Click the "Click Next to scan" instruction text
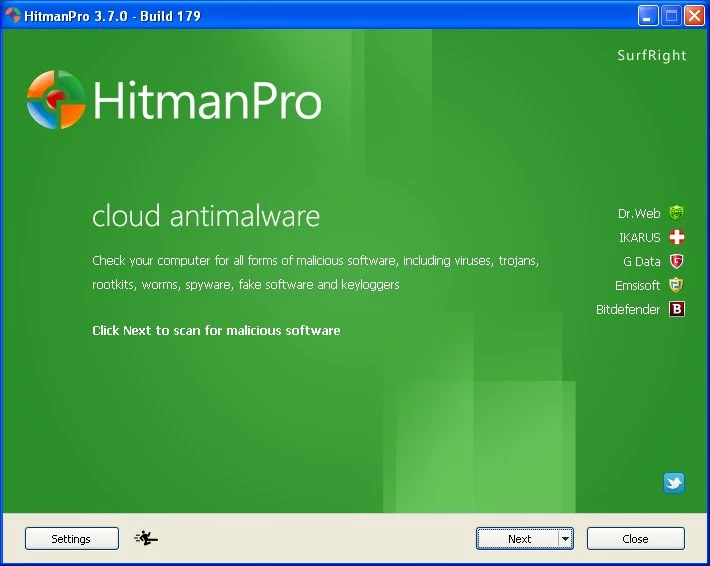The image size is (710, 566). coord(216,330)
